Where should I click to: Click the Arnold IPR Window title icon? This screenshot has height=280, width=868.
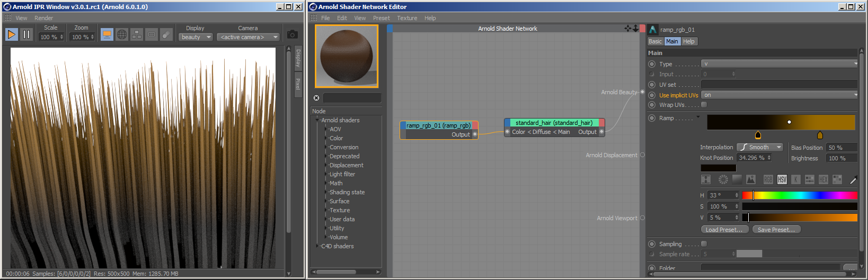click(x=7, y=7)
